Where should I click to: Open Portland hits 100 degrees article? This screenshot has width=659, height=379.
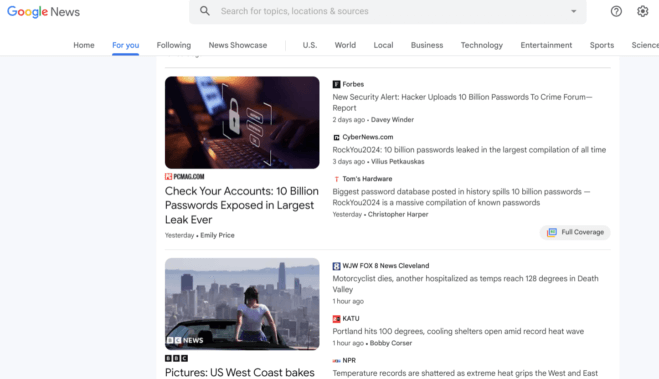[458, 331]
